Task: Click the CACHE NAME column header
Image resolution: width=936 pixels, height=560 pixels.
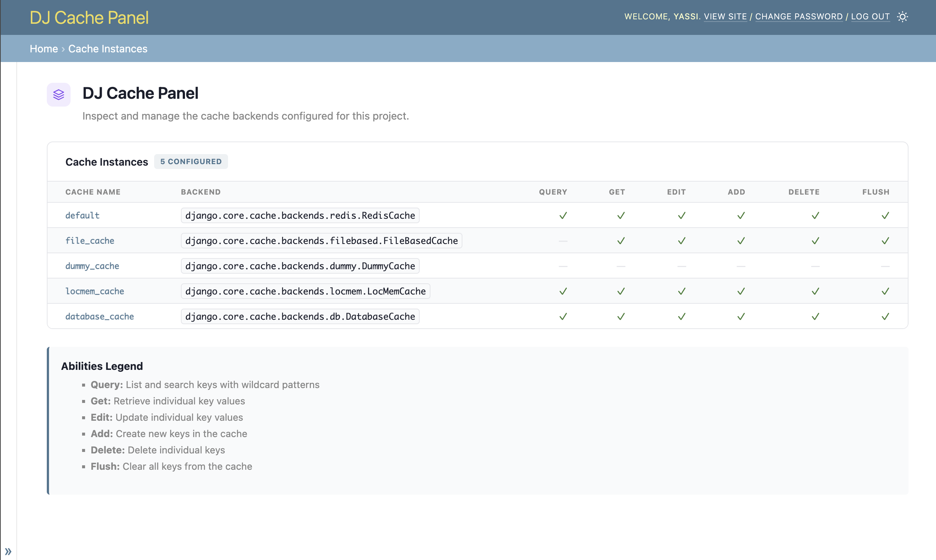Action: point(93,192)
